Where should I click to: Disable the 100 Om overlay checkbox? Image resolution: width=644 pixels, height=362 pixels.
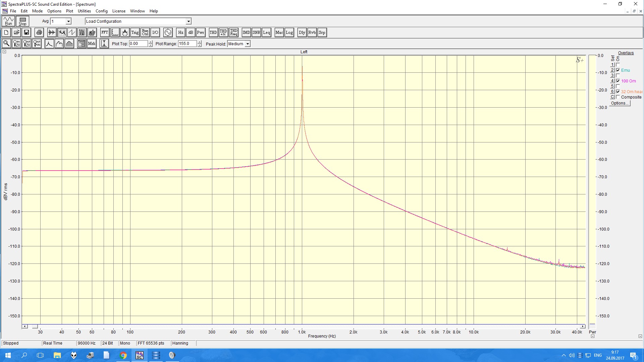click(618, 81)
